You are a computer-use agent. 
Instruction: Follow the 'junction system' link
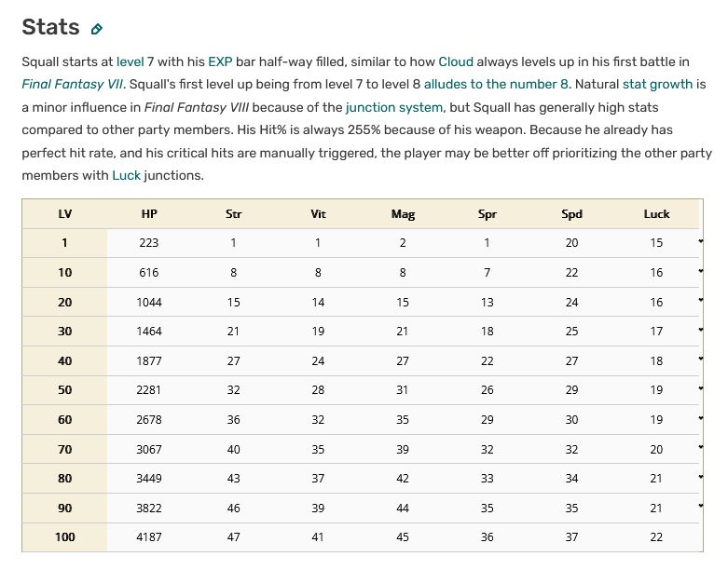393,108
